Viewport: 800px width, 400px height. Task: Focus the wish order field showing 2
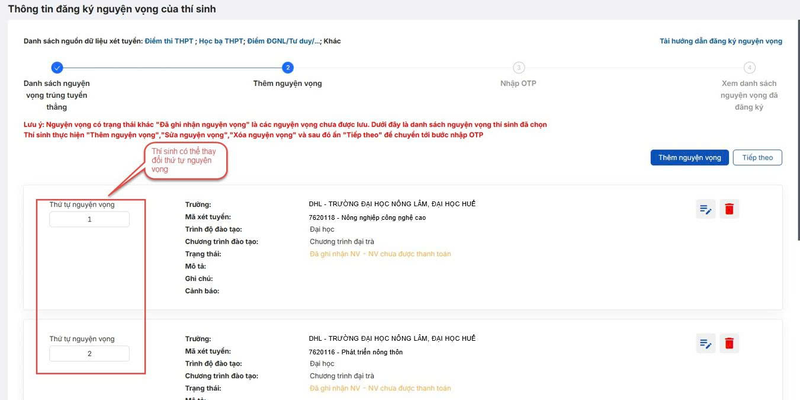click(x=89, y=354)
